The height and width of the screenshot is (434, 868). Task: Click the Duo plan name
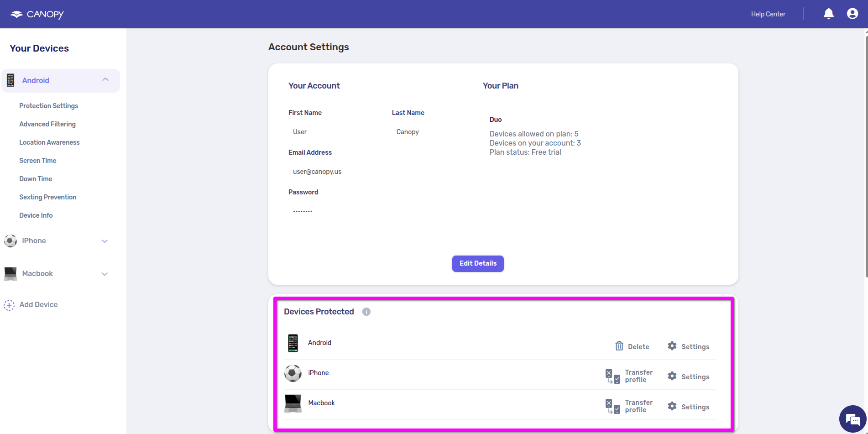point(496,120)
